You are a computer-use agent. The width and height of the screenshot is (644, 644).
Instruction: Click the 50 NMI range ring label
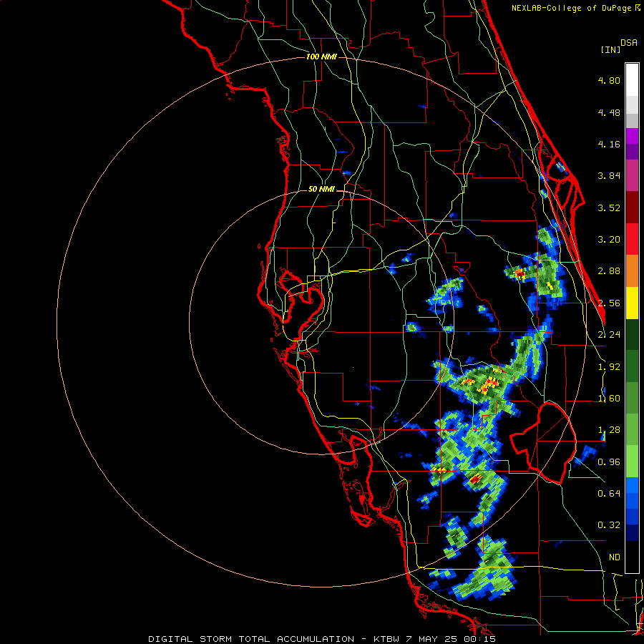point(321,189)
